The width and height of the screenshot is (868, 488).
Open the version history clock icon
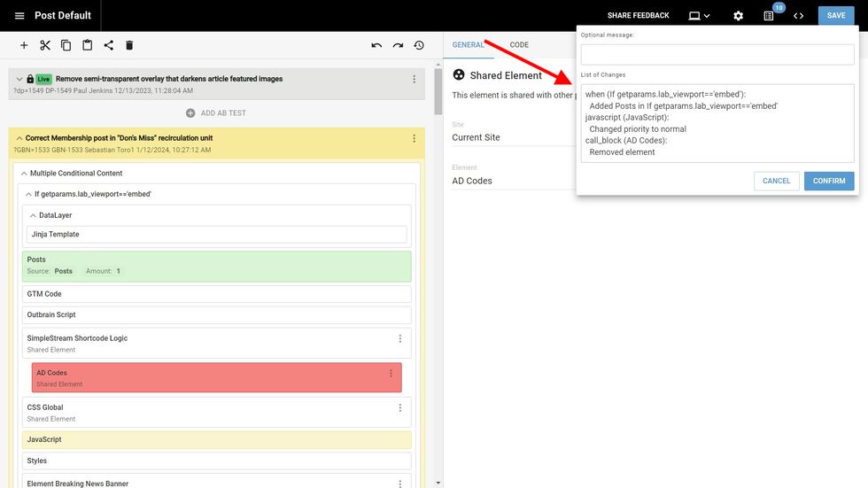[x=419, y=45]
